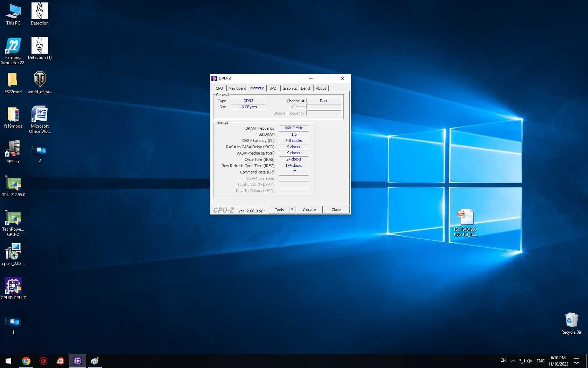The height and width of the screenshot is (368, 588).
Task: Open the About tab
Action: (x=321, y=88)
